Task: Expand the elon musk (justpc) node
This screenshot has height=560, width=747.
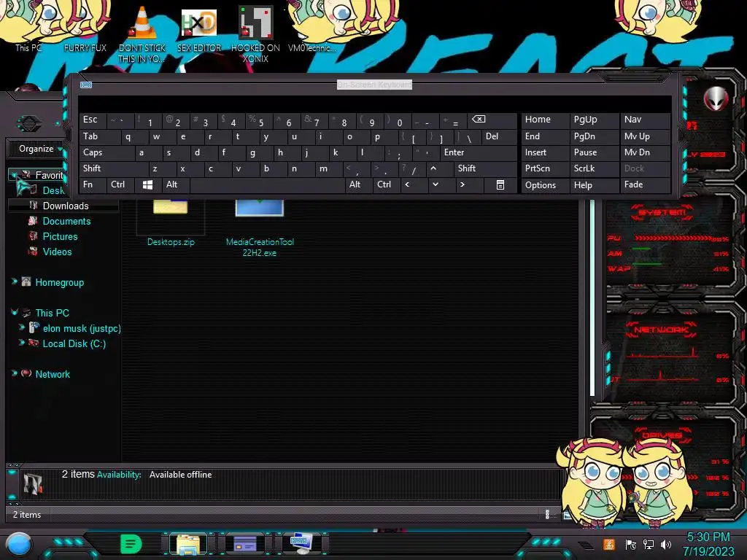Action: tap(21, 327)
